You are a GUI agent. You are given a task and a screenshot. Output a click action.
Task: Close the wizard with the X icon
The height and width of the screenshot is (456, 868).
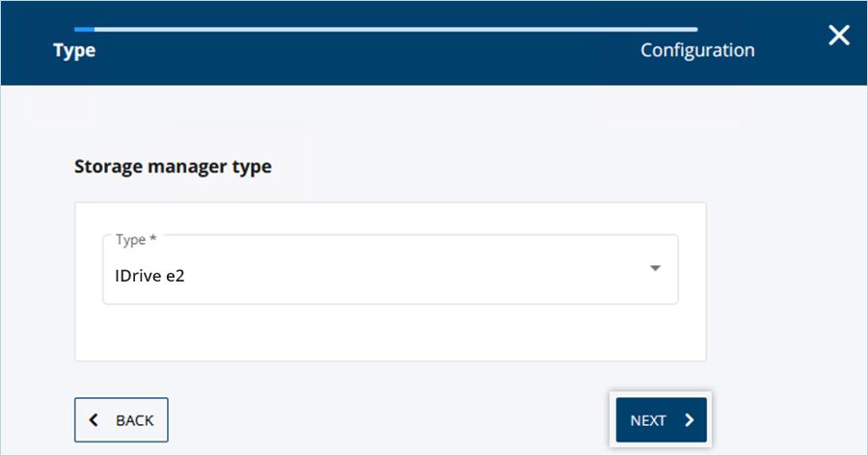tap(839, 36)
